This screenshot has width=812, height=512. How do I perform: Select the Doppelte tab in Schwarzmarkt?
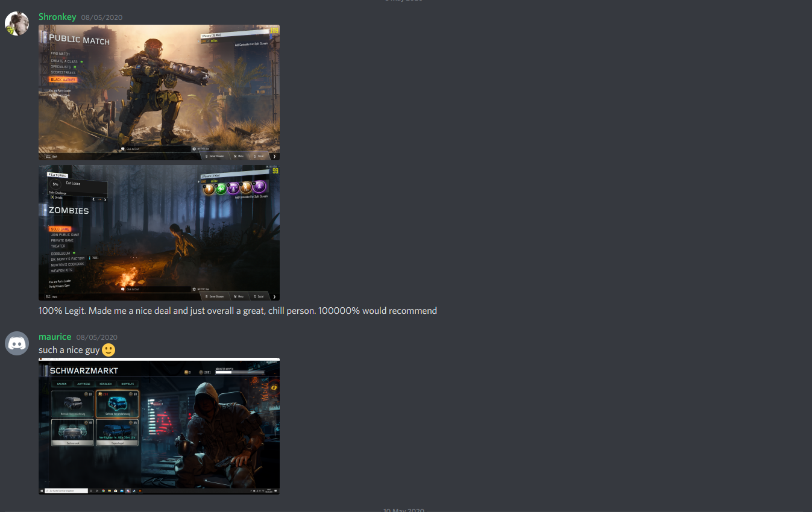(x=127, y=384)
